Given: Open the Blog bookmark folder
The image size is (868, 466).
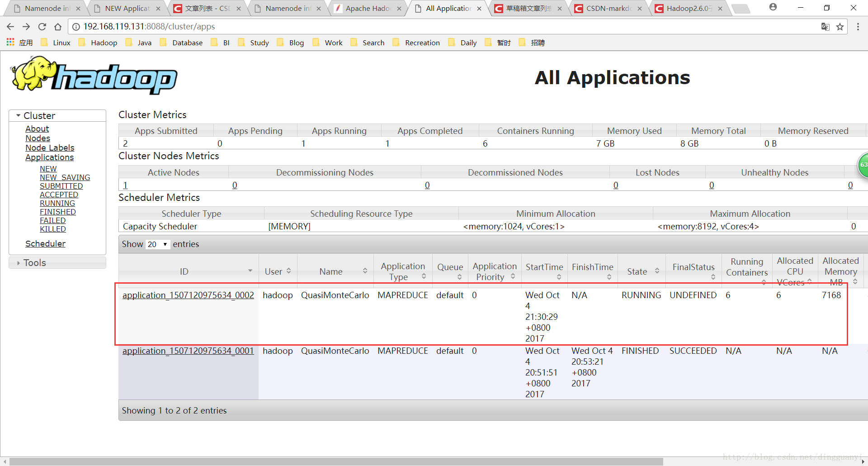Looking at the screenshot, I should 290,43.
